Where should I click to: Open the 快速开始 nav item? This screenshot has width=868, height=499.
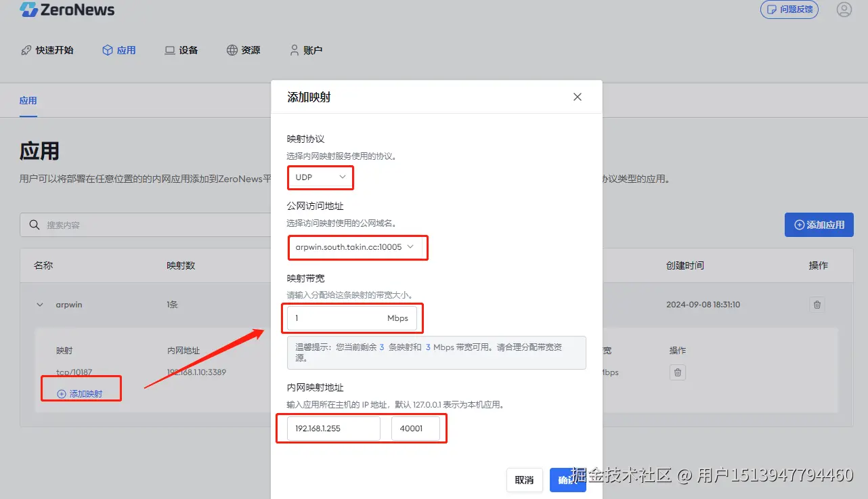click(47, 50)
